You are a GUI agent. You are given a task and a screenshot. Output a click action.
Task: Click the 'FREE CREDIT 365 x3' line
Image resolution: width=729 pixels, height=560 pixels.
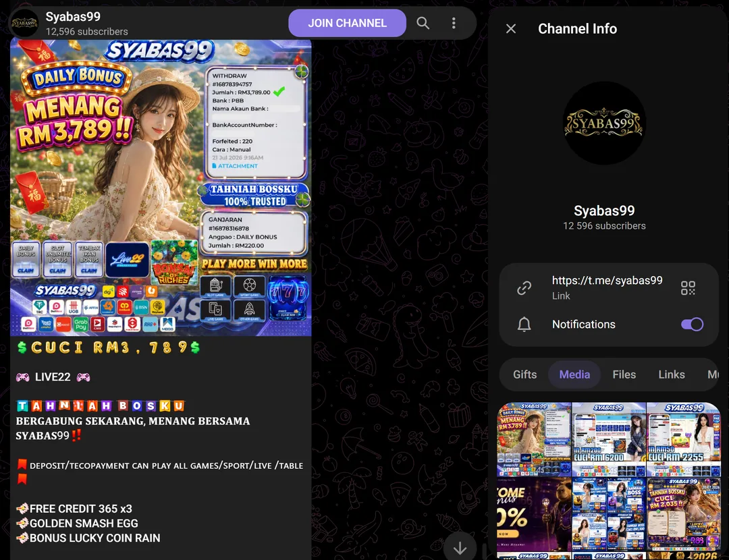click(x=80, y=509)
